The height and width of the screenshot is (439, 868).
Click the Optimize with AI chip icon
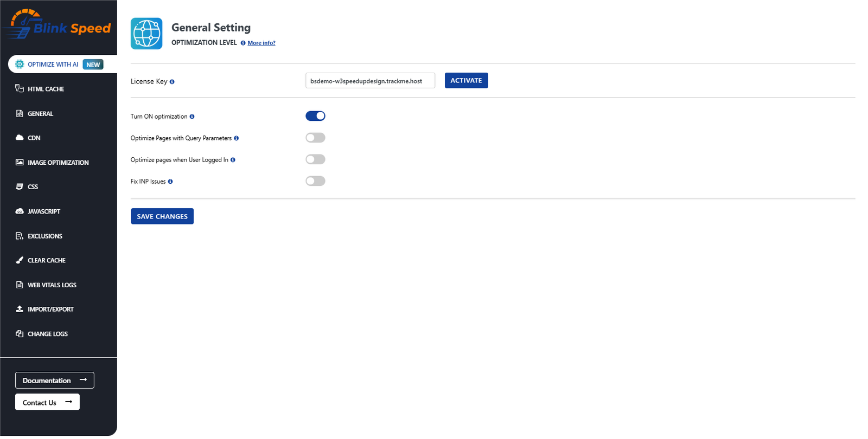pos(20,64)
